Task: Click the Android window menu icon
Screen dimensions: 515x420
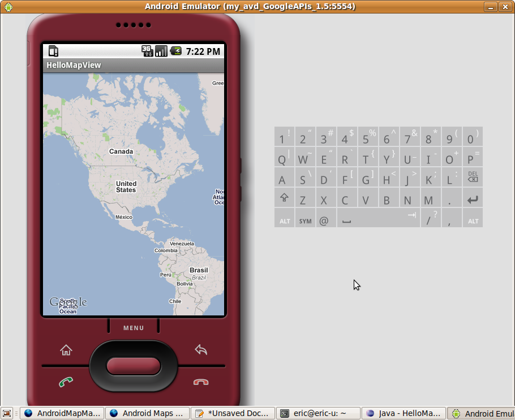Action: pos(8,7)
